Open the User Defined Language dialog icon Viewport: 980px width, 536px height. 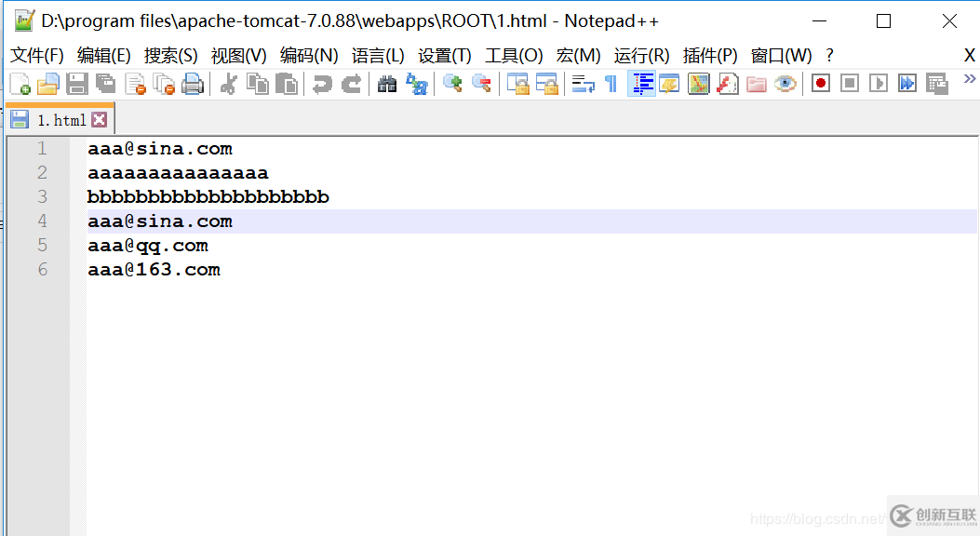pos(669,83)
